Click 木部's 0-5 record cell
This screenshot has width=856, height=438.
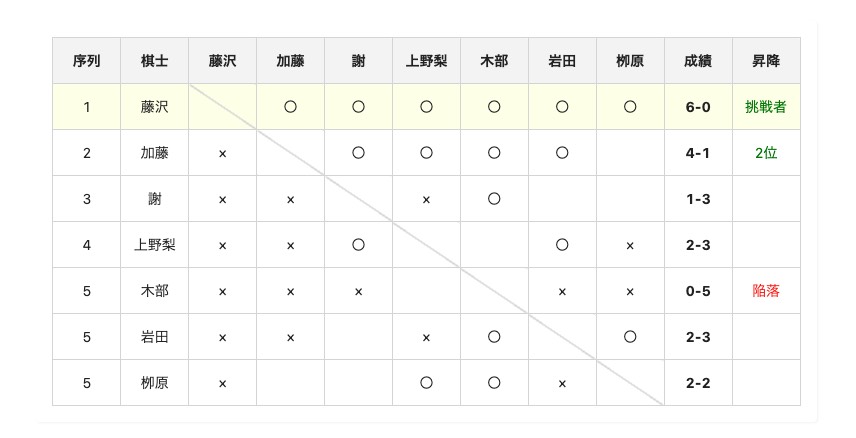pos(698,291)
